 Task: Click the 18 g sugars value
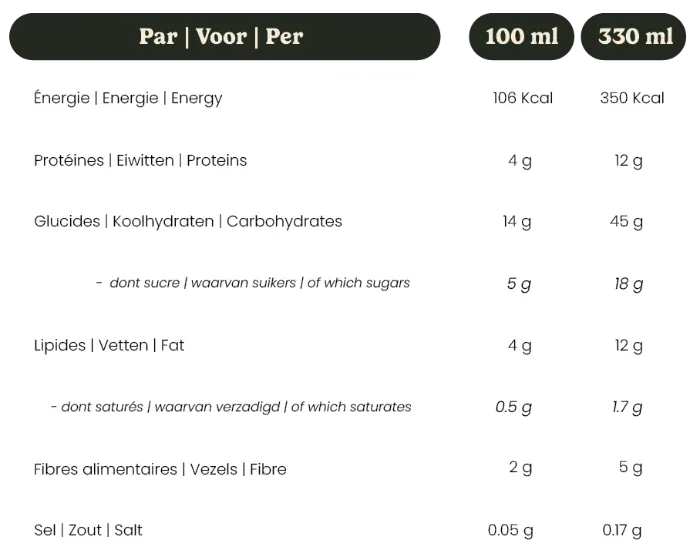[629, 284]
